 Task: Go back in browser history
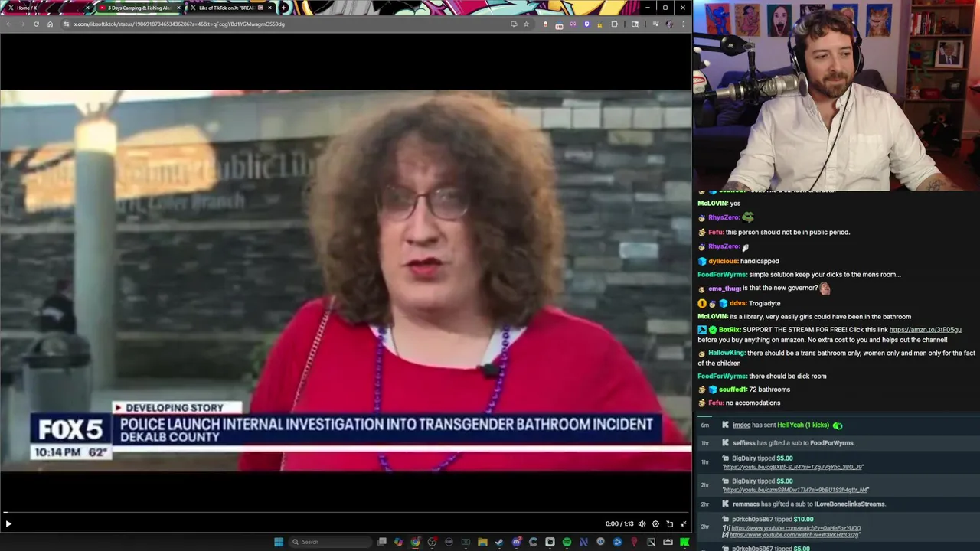8,24
